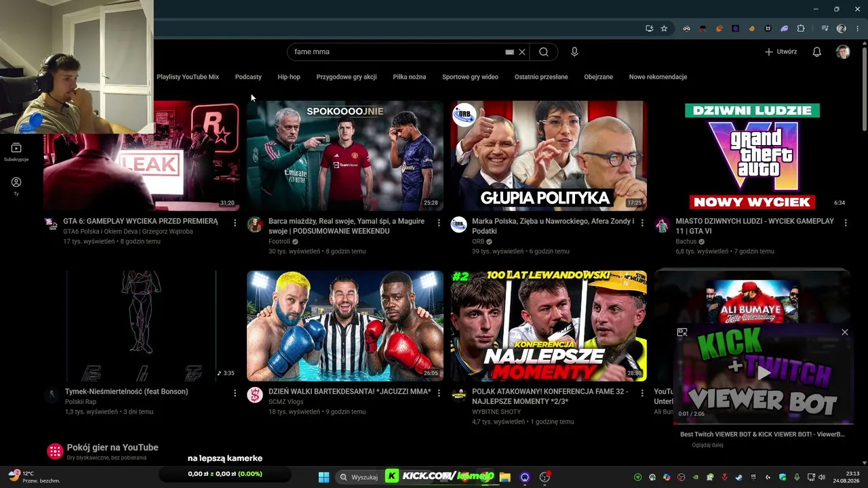Open the Windows Start menu
The height and width of the screenshot is (488, 868).
click(323, 477)
